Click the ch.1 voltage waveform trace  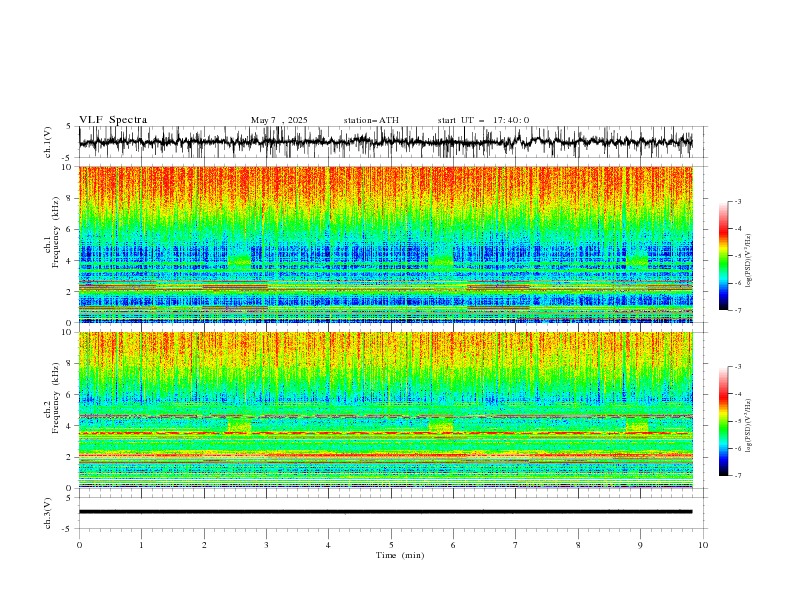(385, 142)
